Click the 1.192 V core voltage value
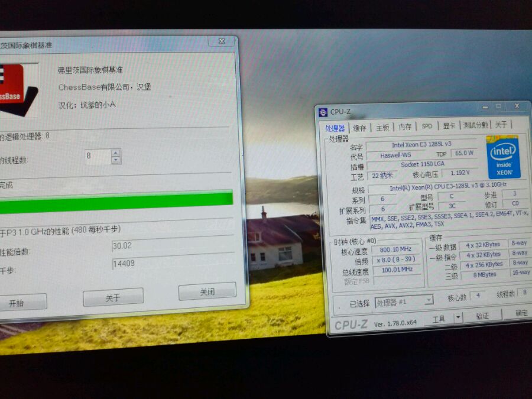This screenshot has height=399, width=532. 460,173
